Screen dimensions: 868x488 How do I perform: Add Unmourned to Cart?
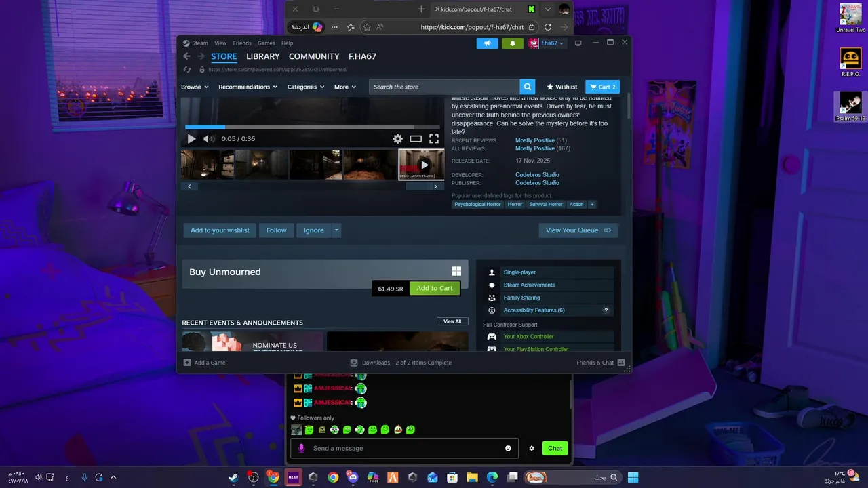point(435,288)
